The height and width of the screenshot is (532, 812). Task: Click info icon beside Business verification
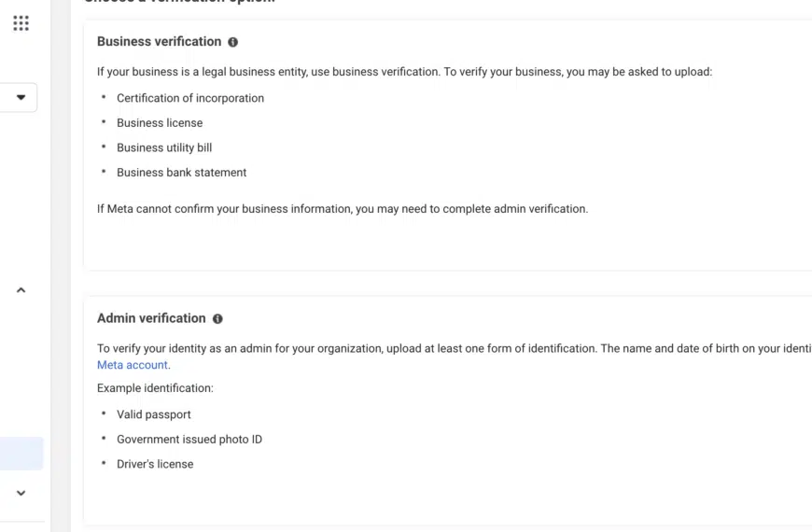point(233,43)
